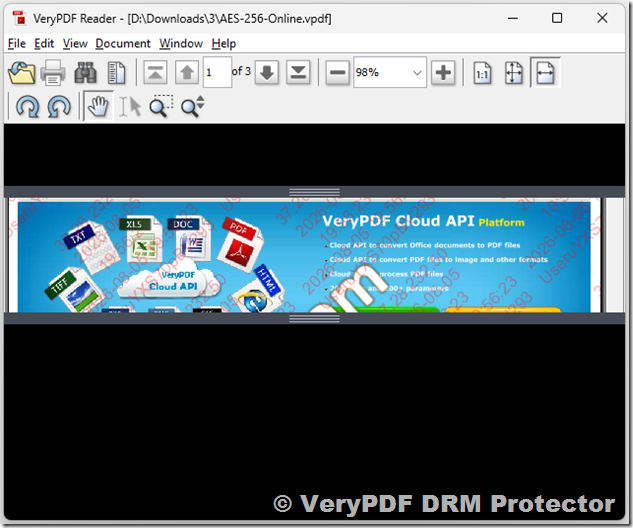Rotate the page clockwise
633x528 pixels.
pos(27,107)
